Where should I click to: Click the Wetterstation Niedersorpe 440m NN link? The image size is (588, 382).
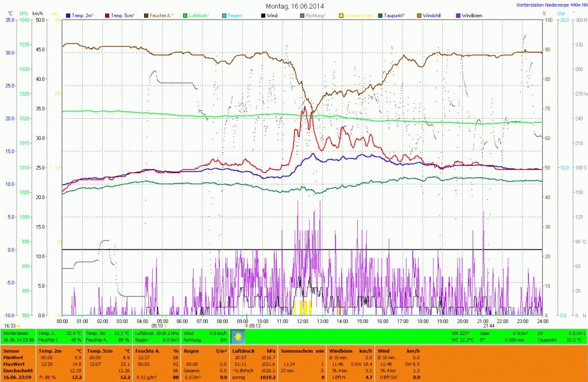[x=547, y=5]
